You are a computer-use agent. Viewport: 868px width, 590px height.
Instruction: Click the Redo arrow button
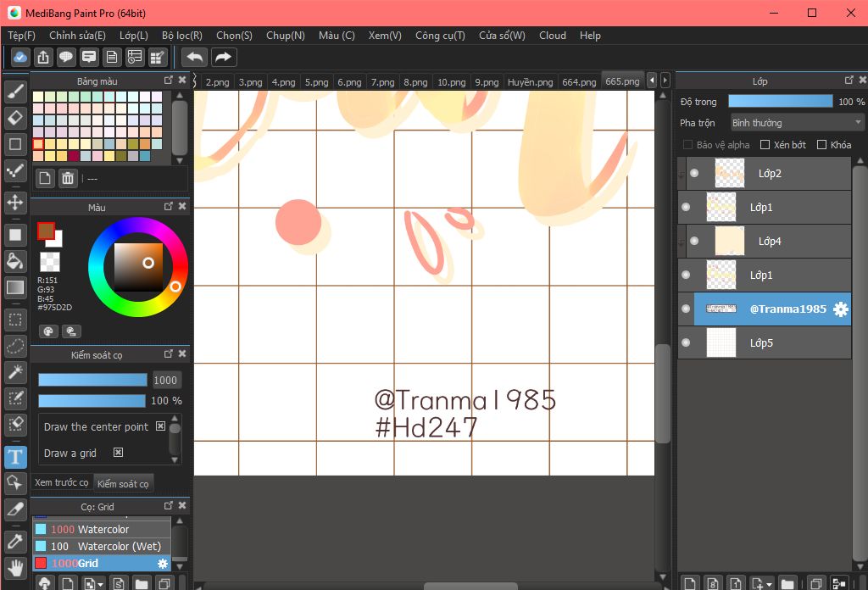pos(223,57)
